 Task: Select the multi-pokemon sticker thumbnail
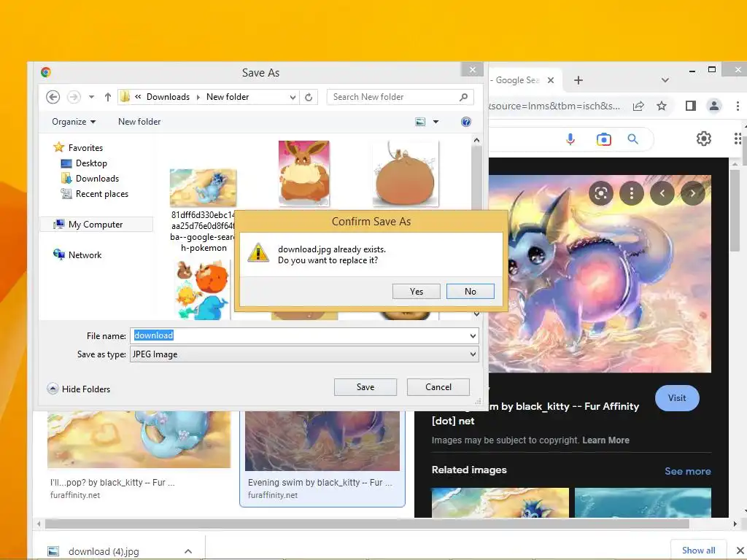click(203, 289)
